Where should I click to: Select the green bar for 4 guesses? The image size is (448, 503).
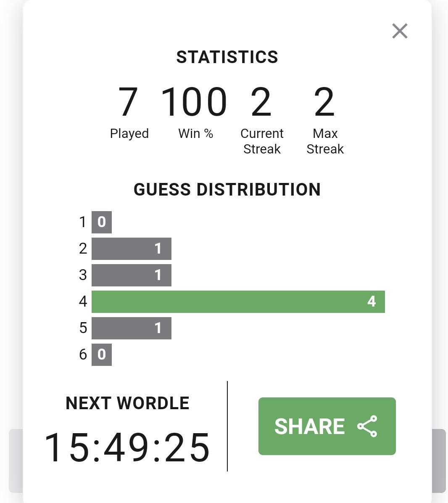(x=238, y=302)
